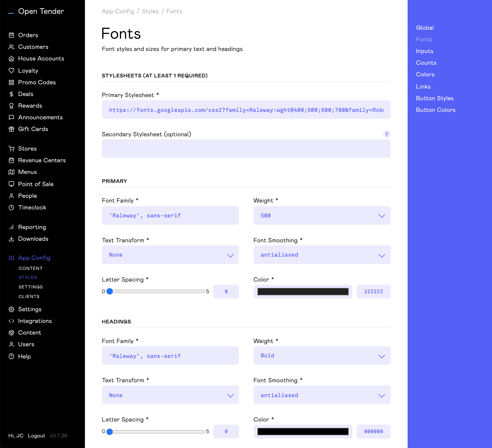Select Styles in the breadcrumb trail
Screen dimensions: 492x448
tap(150, 11)
